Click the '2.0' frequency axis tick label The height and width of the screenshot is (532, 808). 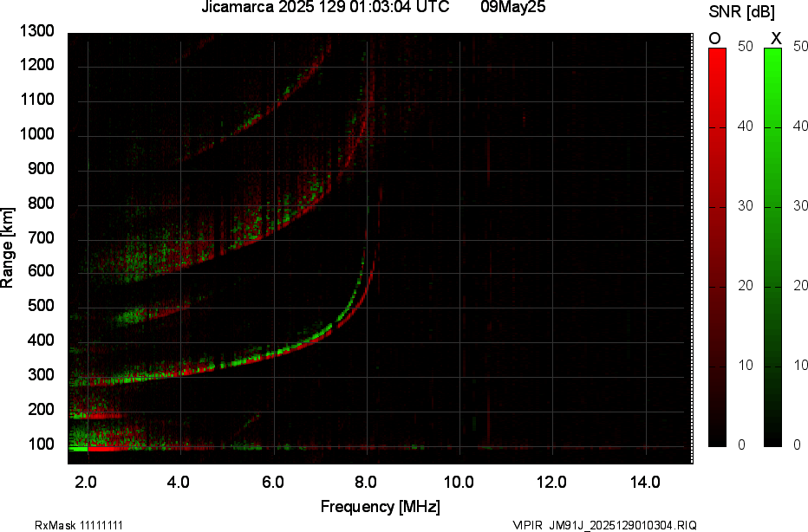pyautogui.click(x=86, y=483)
